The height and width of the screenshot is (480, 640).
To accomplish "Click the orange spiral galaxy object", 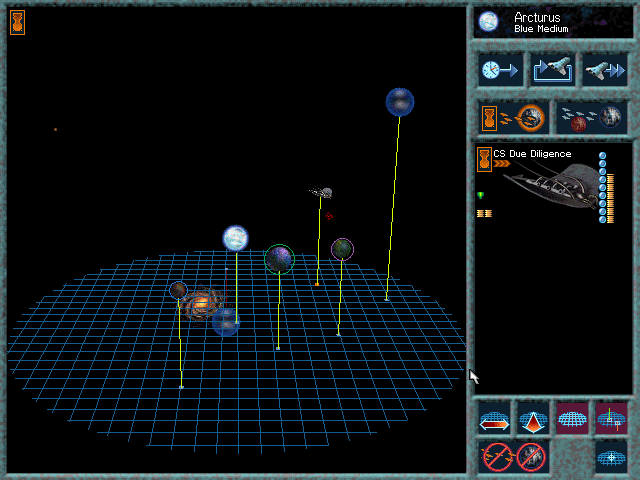I will [201, 304].
